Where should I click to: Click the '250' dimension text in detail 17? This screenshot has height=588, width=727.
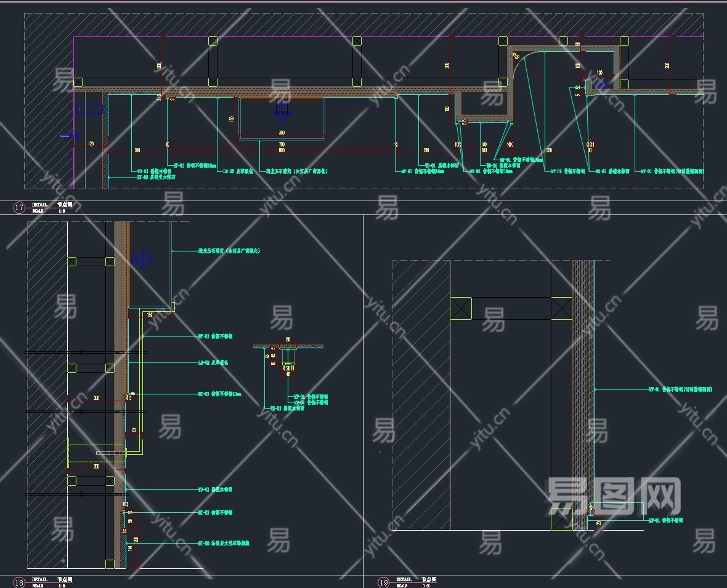550,150
